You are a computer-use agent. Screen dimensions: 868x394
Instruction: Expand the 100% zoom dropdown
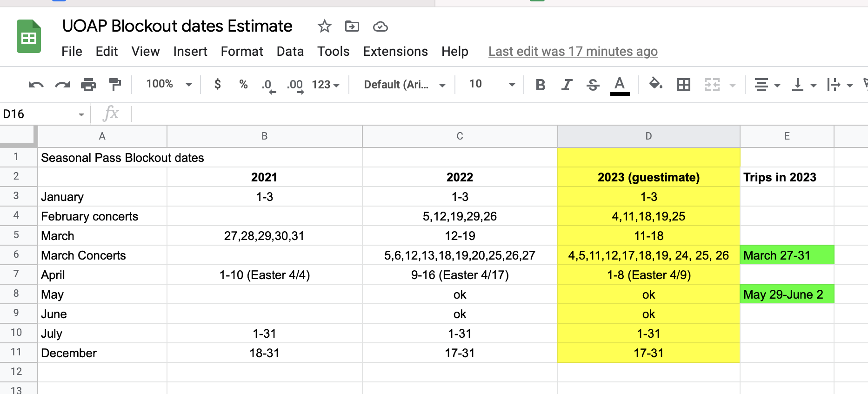click(x=169, y=84)
